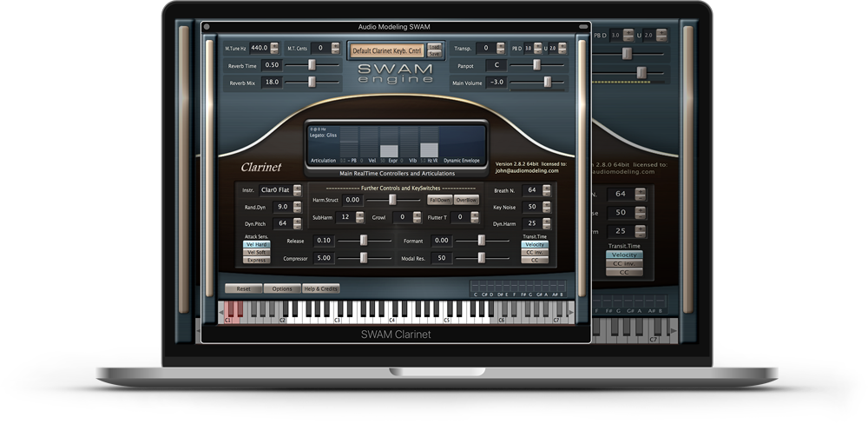Click the keyboard's left scroll arrow
The width and height of the screenshot is (868, 424).
220,313
